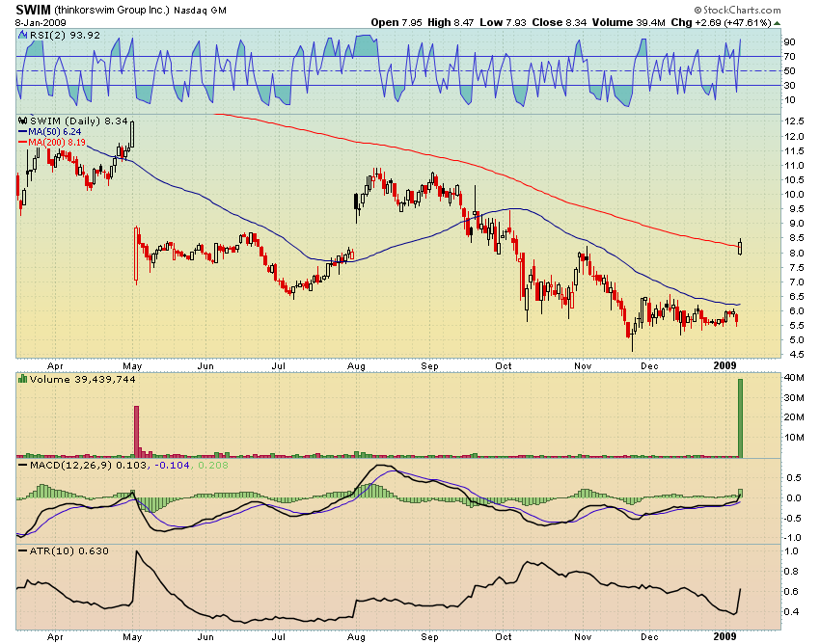
Task: Click the RSI indicator icon beside RSI(2)
Action: click(22, 35)
